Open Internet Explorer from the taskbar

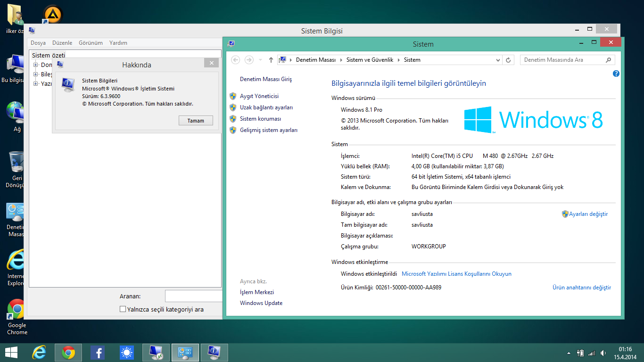click(x=39, y=353)
